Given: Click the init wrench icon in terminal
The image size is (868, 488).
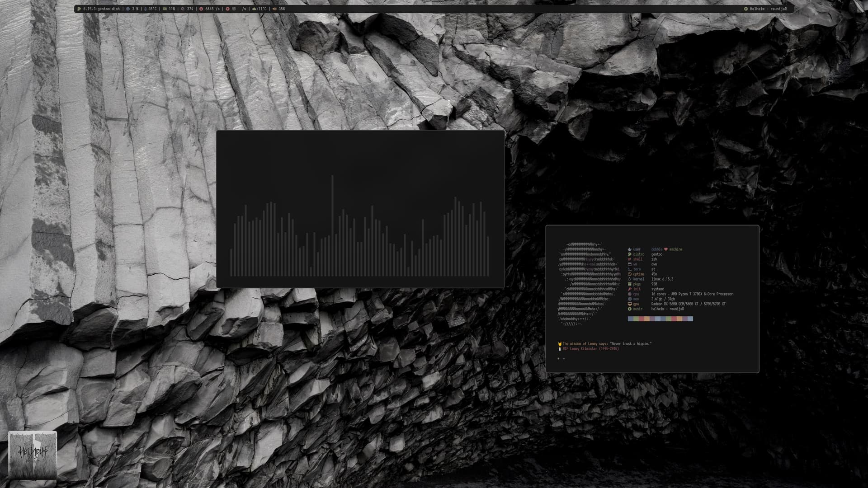Looking at the screenshot, I should coord(630,289).
